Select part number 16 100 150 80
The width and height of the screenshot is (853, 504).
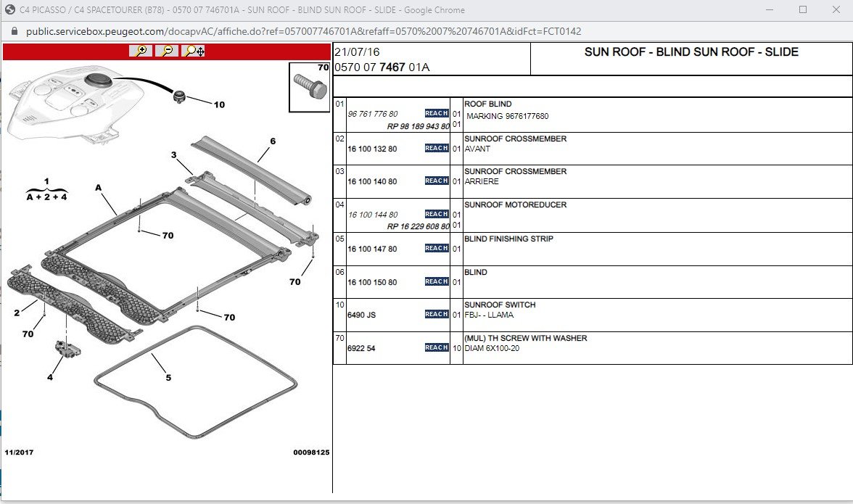[x=372, y=282]
